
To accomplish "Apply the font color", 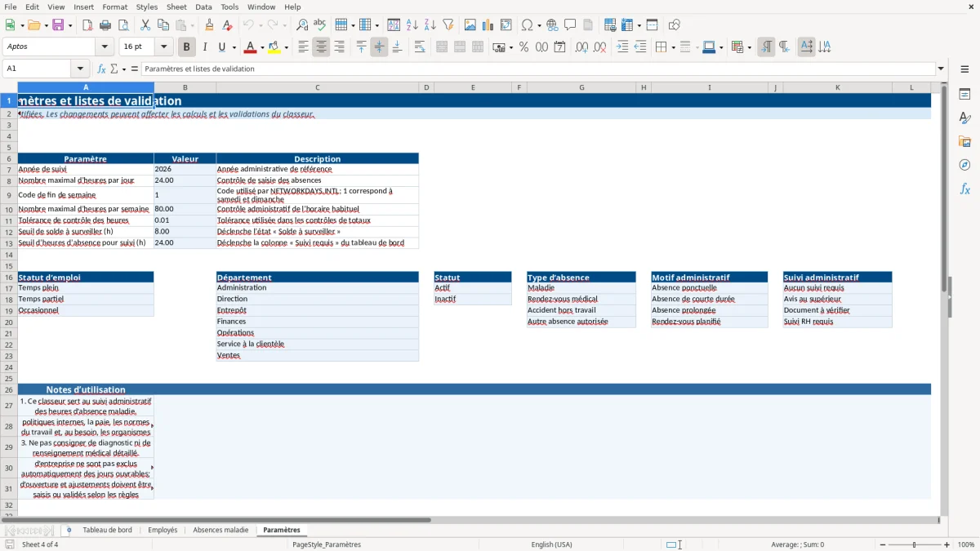I will click(x=251, y=47).
